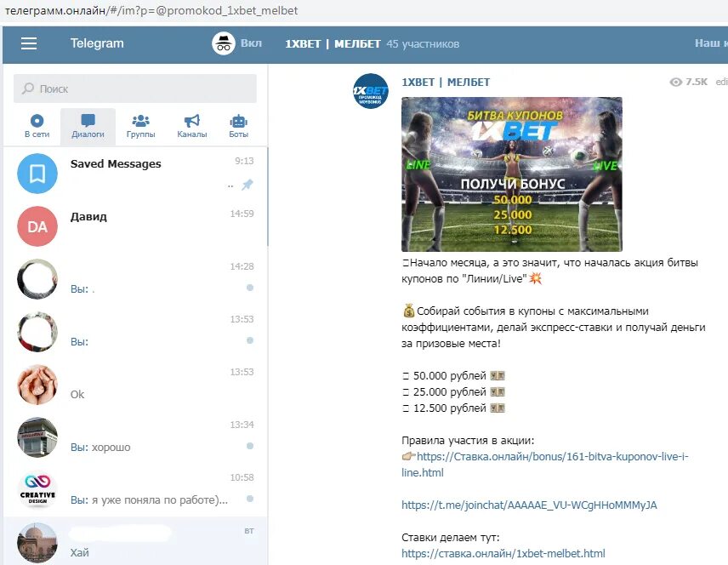The image size is (728, 565).
Task: Click the Вкл incognito label
Action: tap(251, 43)
